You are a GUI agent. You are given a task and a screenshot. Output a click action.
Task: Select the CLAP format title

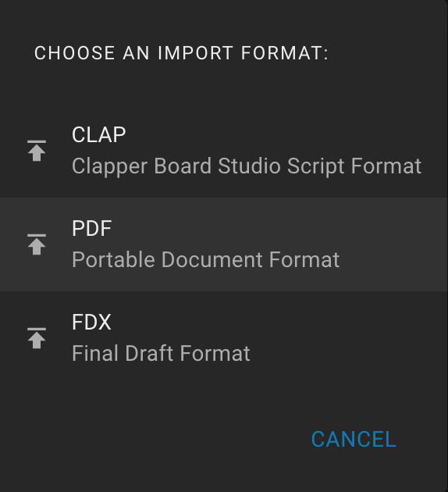click(99, 135)
